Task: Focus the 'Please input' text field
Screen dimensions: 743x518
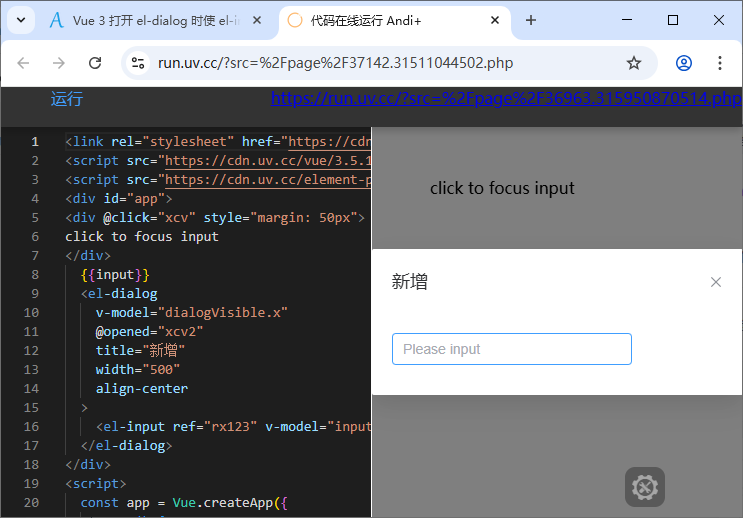Action: pos(512,349)
